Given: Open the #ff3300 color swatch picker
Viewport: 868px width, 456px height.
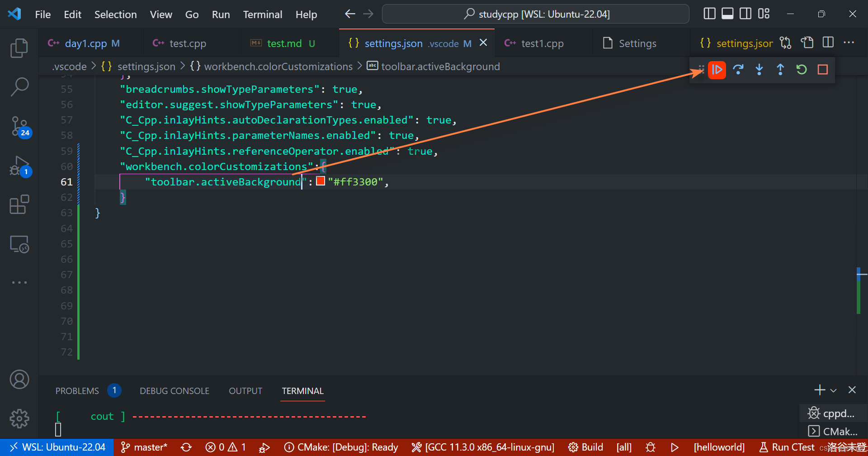Looking at the screenshot, I should [x=321, y=181].
